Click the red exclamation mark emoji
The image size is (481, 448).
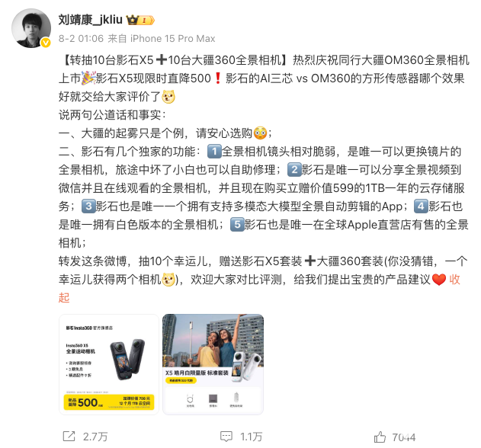pyautogui.click(x=218, y=78)
